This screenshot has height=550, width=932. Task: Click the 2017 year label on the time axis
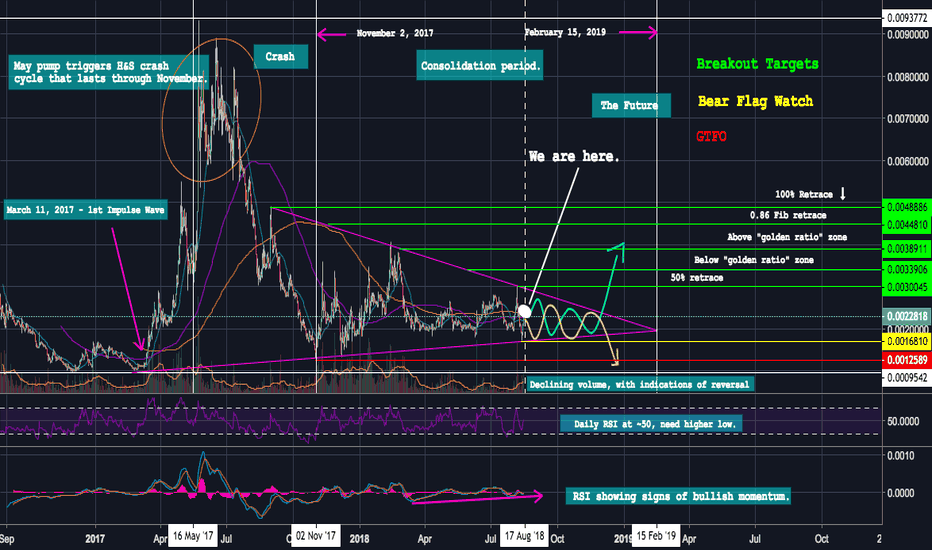(x=95, y=539)
